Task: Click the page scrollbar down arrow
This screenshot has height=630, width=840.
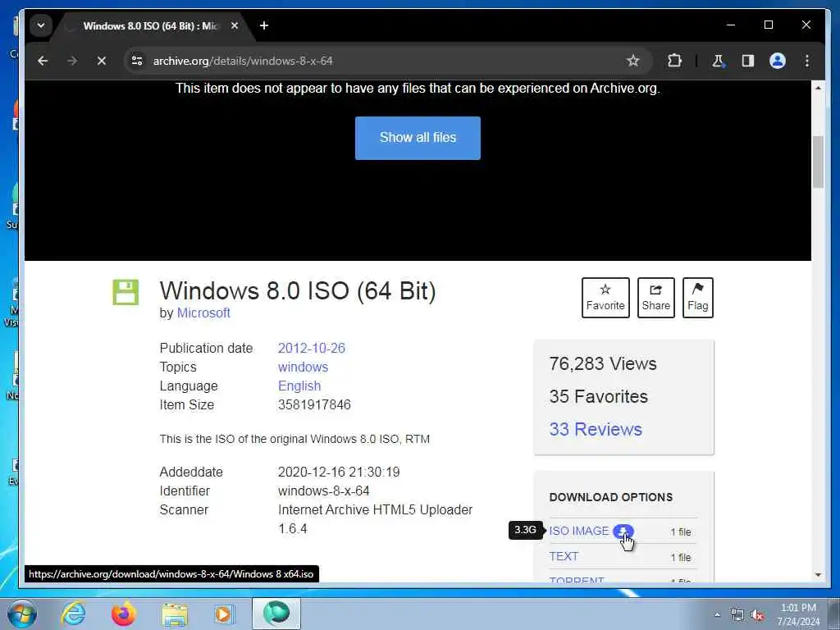Action: click(818, 575)
